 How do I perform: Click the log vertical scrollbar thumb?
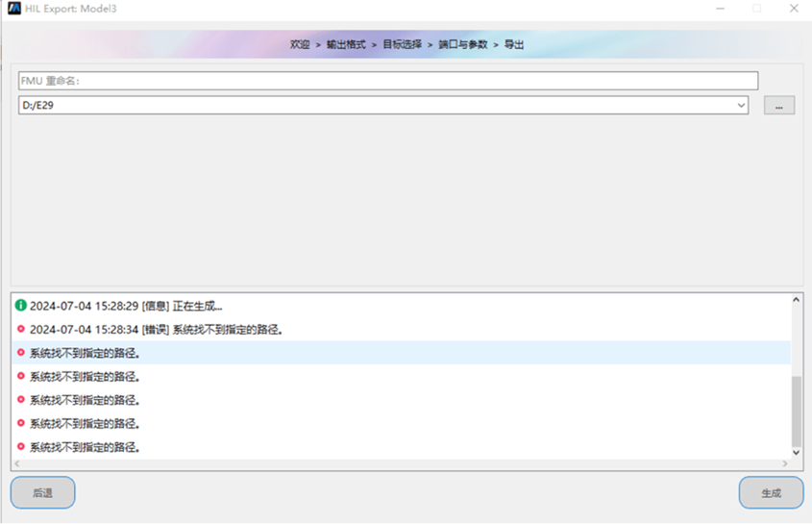797,411
